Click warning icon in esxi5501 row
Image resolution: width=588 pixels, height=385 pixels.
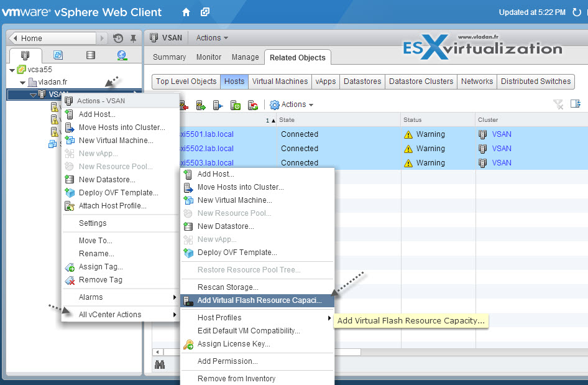coord(408,134)
